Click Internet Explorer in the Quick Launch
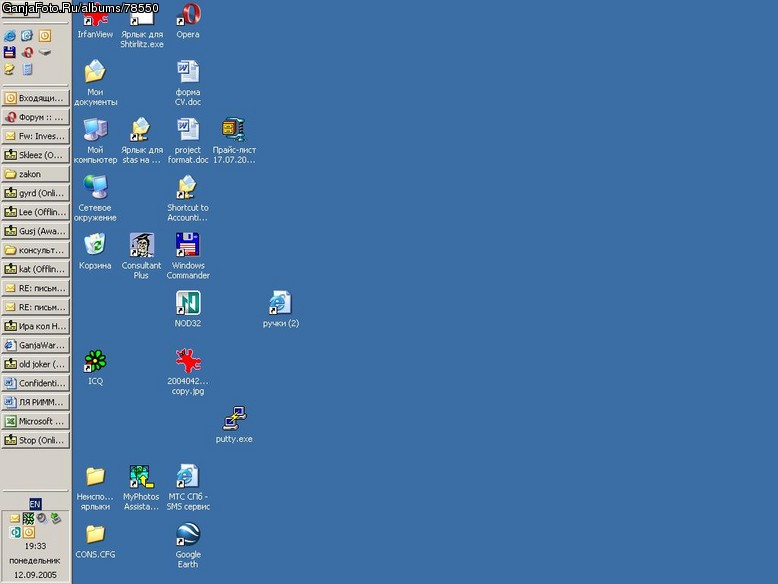This screenshot has height=584, width=778. point(9,36)
